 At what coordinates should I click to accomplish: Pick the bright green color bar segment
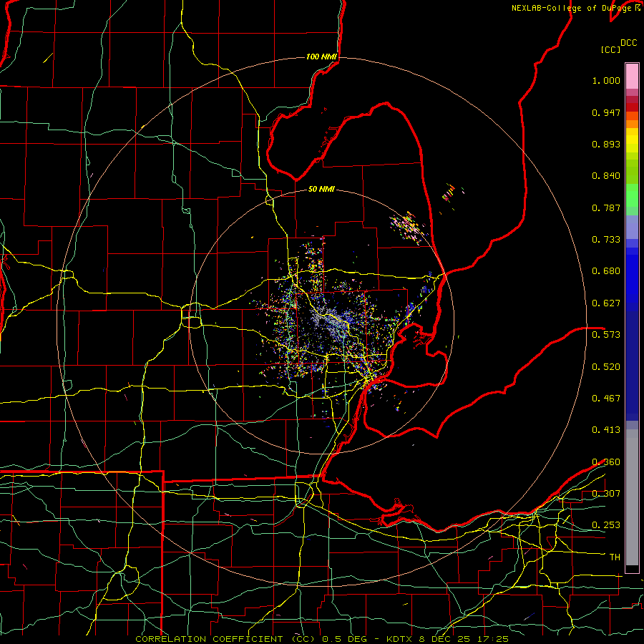(x=632, y=195)
